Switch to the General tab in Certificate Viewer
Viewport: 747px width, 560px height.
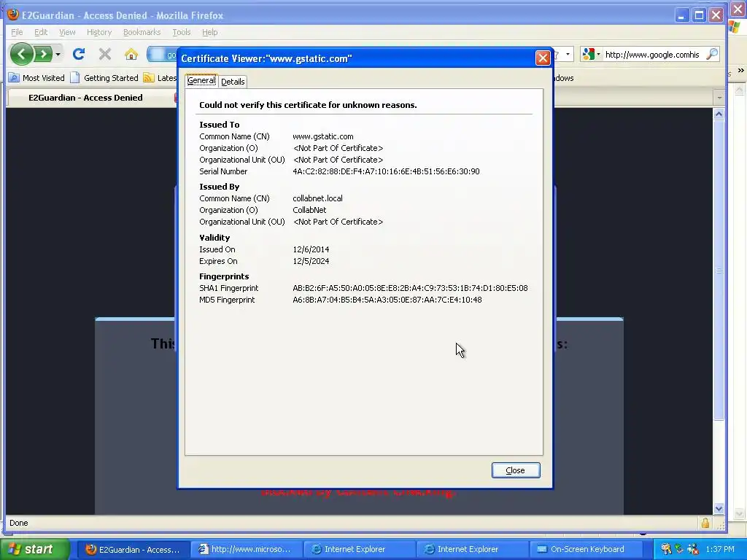coord(201,80)
